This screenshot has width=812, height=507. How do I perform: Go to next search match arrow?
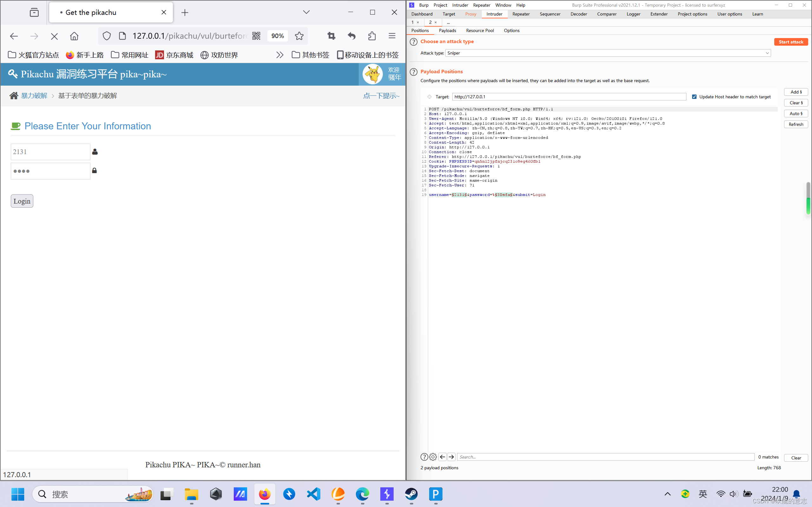point(451,457)
